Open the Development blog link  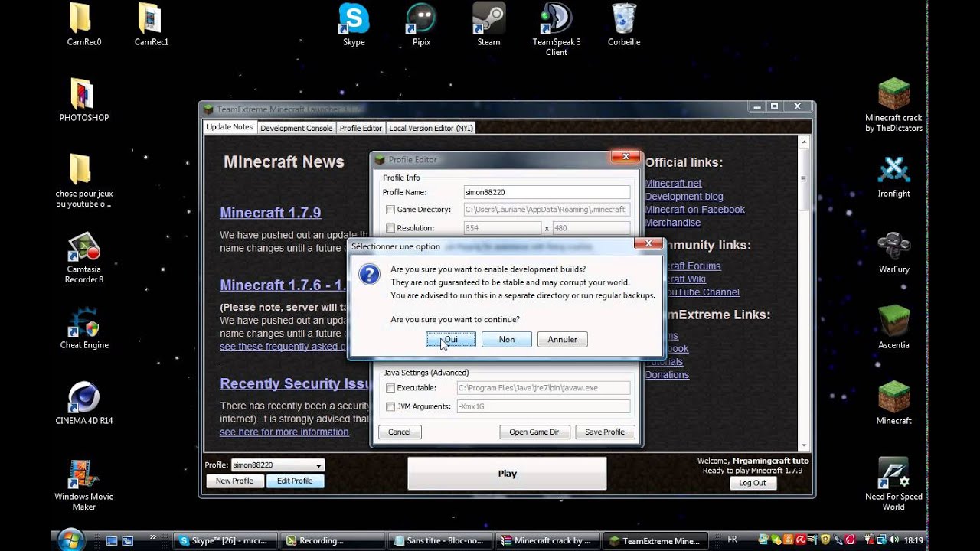(x=684, y=197)
